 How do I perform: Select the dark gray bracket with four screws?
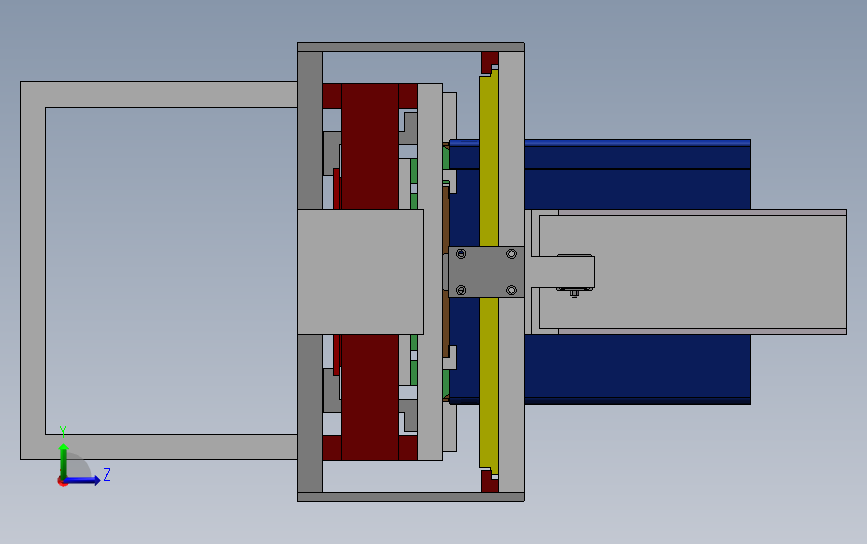pyautogui.click(x=486, y=272)
